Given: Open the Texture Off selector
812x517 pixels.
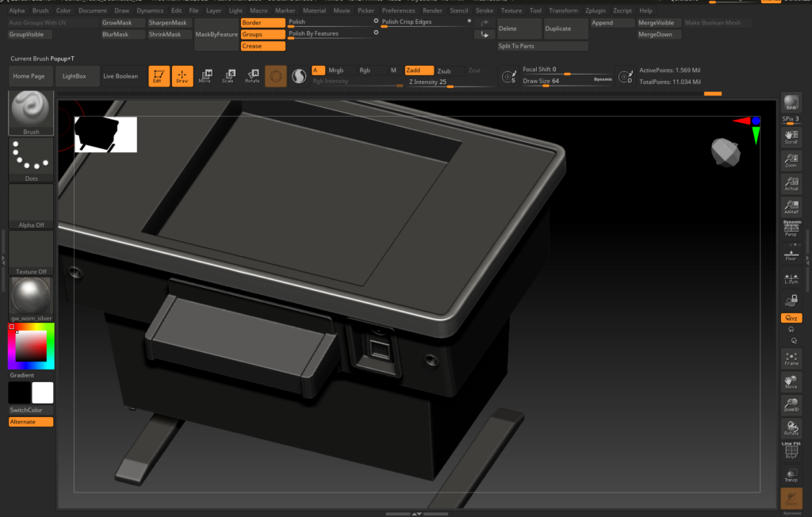Looking at the screenshot, I should [x=31, y=253].
